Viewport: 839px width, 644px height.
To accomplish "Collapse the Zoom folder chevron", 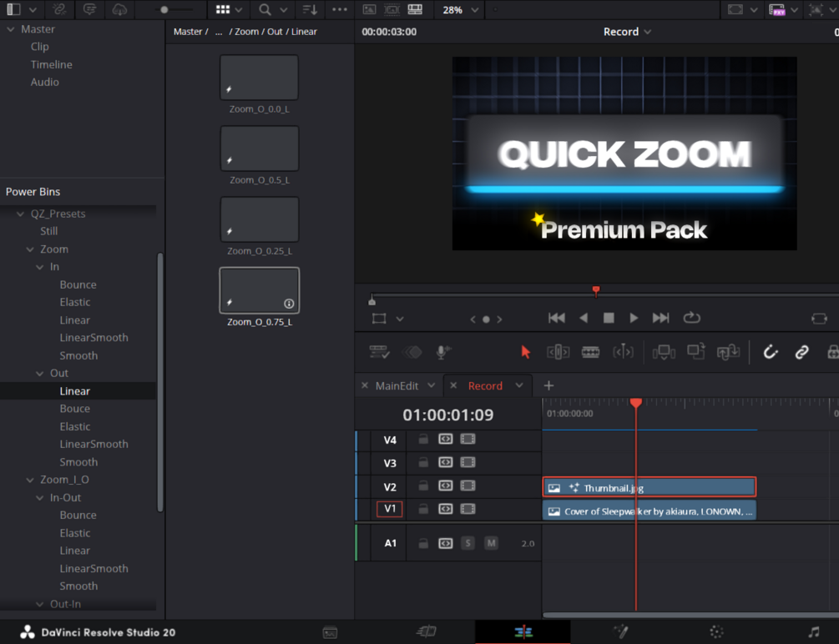I will 30,249.
